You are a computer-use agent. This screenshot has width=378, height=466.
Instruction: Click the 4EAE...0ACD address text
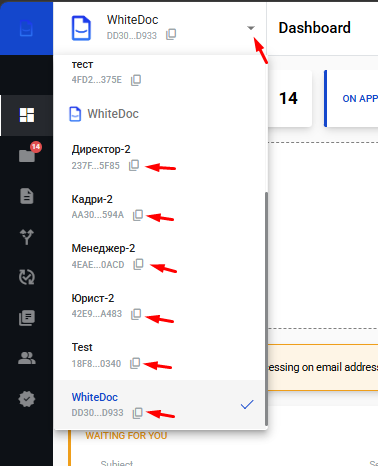tap(98, 265)
